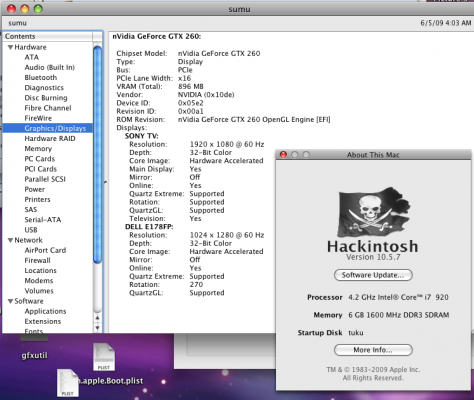
Task: Open Locations under Network
Action: click(41, 271)
